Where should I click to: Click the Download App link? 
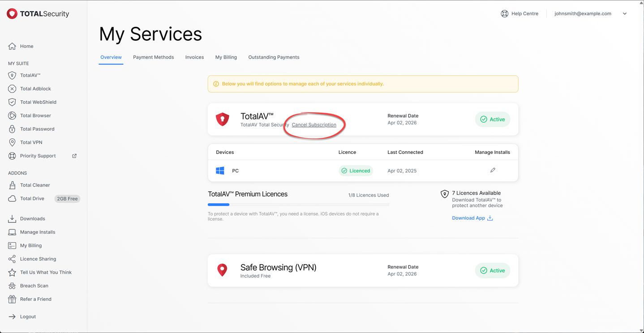[468, 218]
